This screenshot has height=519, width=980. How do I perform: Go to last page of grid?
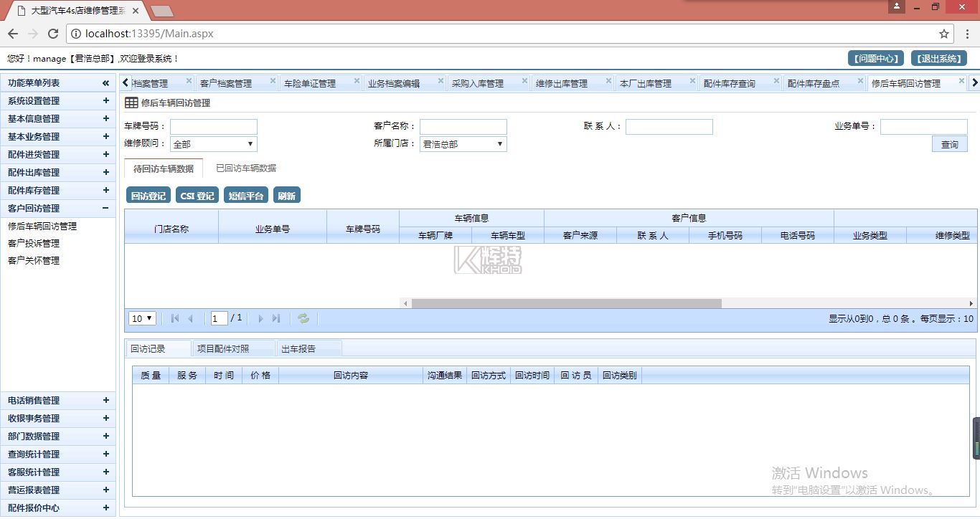pos(276,318)
